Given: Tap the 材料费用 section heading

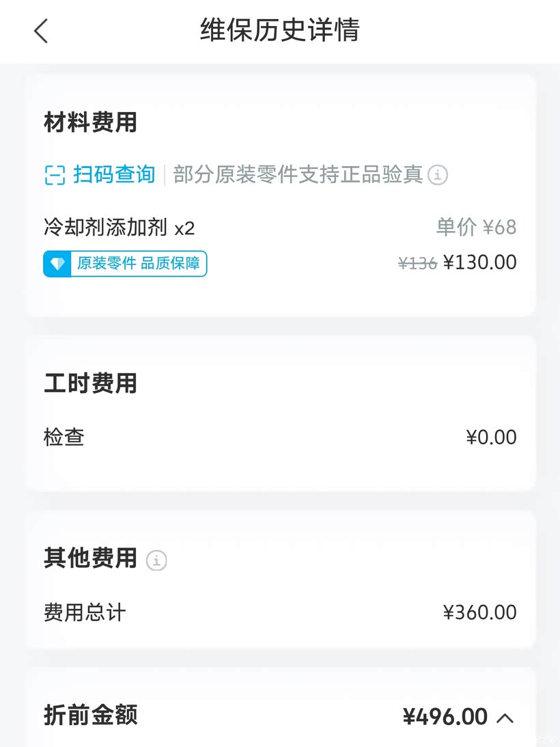Looking at the screenshot, I should click(x=91, y=123).
